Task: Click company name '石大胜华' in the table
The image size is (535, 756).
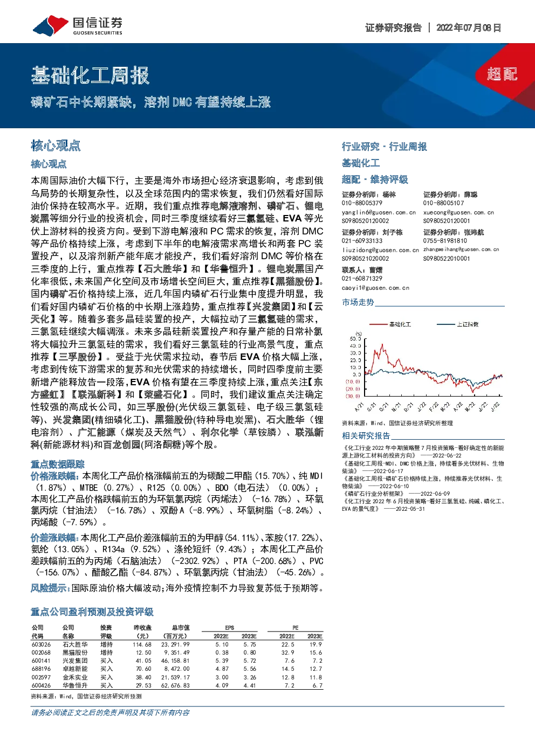Action: pos(75,644)
